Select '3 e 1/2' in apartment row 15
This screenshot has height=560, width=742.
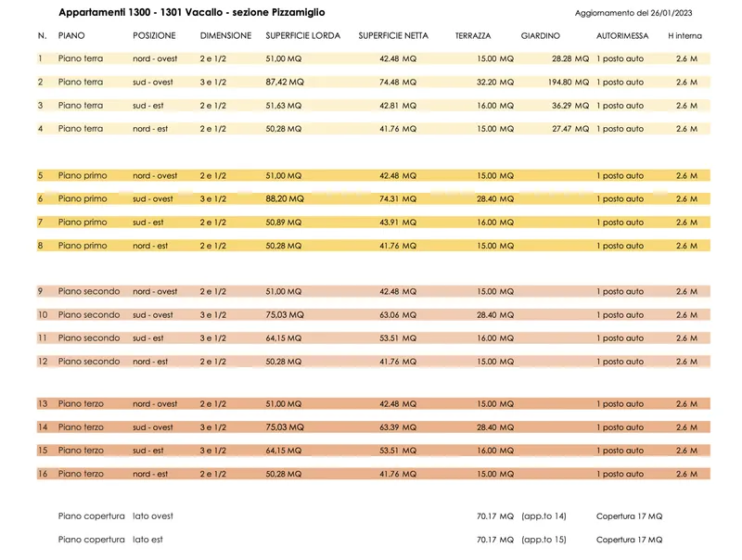coord(213,451)
